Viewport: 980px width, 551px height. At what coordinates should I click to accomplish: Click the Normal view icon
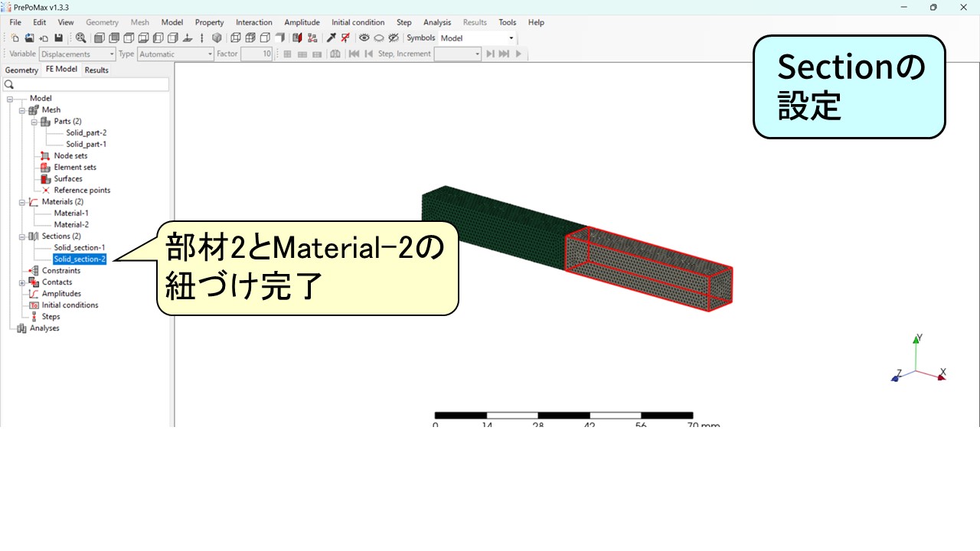tap(188, 37)
